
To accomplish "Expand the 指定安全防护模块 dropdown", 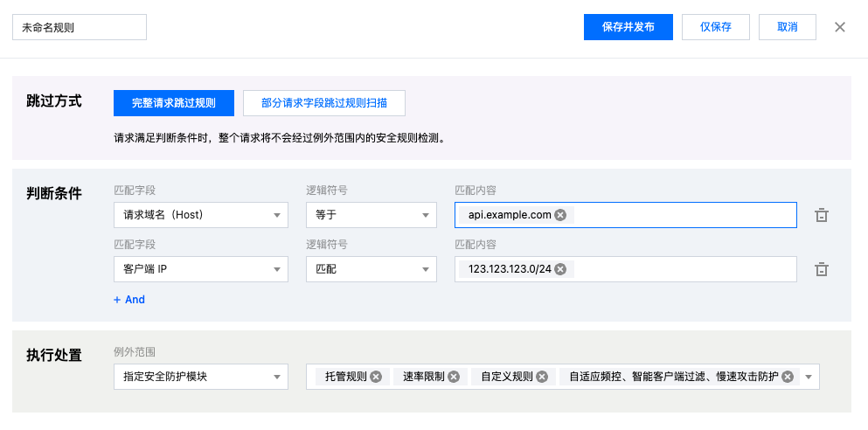I will pos(201,377).
